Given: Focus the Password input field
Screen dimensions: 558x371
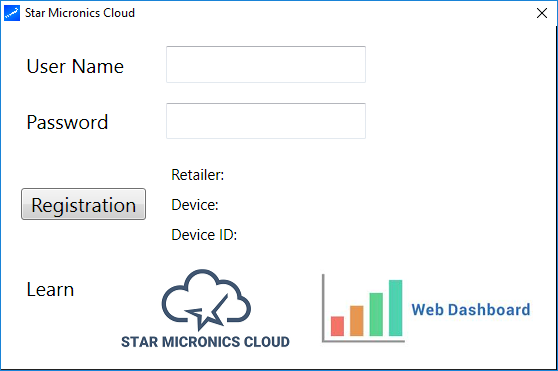Looking at the screenshot, I should click(266, 121).
